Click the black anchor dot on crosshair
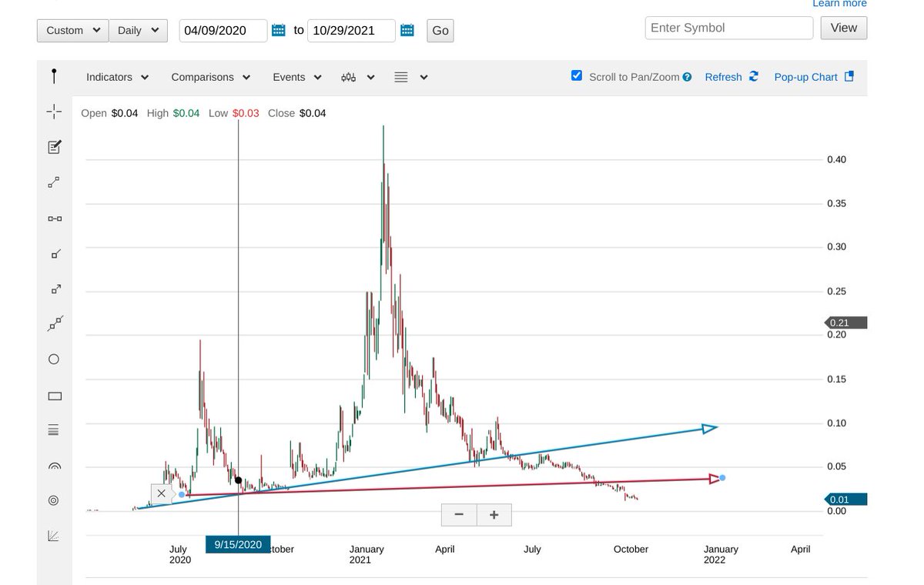 (239, 480)
